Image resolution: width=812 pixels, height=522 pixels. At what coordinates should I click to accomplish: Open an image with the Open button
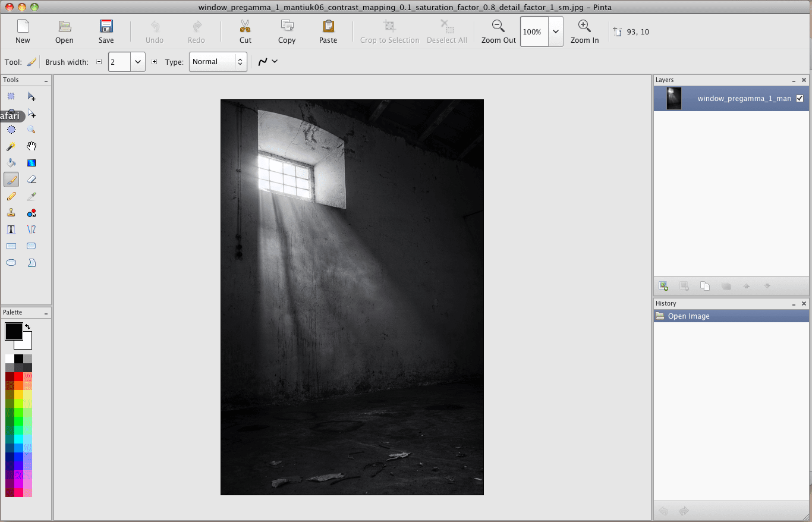click(x=64, y=32)
